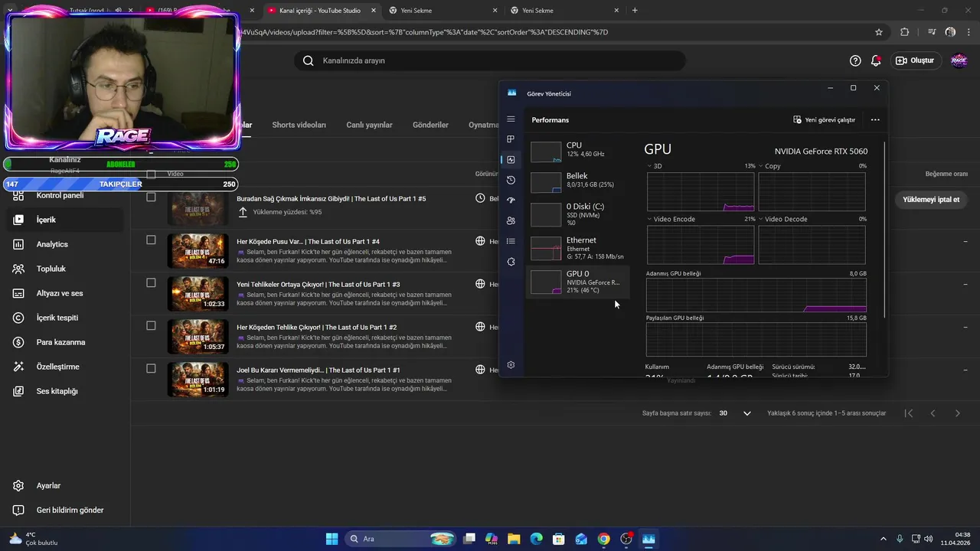Click the Oluştur create button
This screenshot has width=980, height=551.
pyautogui.click(x=915, y=60)
